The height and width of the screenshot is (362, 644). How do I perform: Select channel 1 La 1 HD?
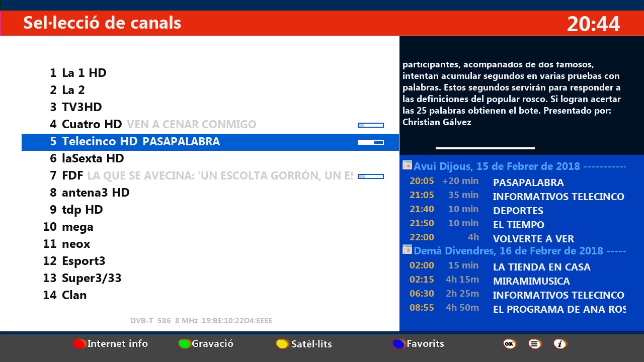(210, 73)
